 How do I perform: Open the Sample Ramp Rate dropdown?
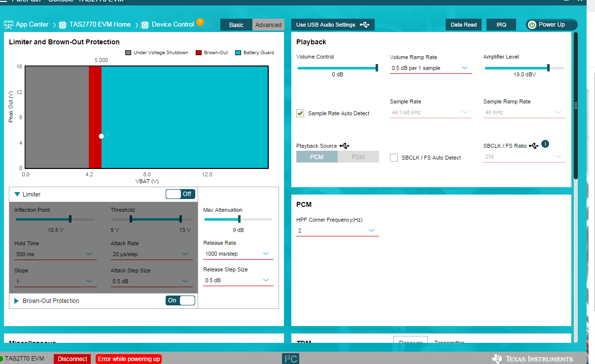(x=525, y=112)
